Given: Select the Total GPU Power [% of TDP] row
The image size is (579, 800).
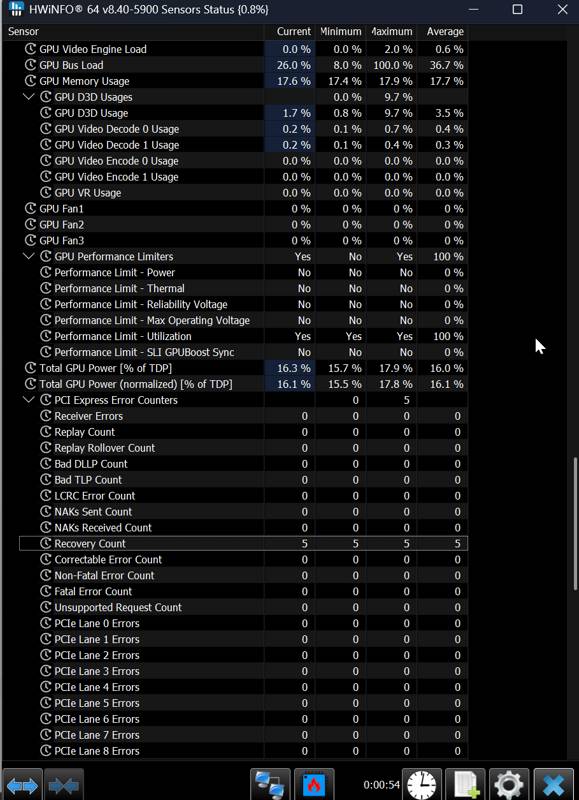Looking at the screenshot, I should tap(243, 368).
